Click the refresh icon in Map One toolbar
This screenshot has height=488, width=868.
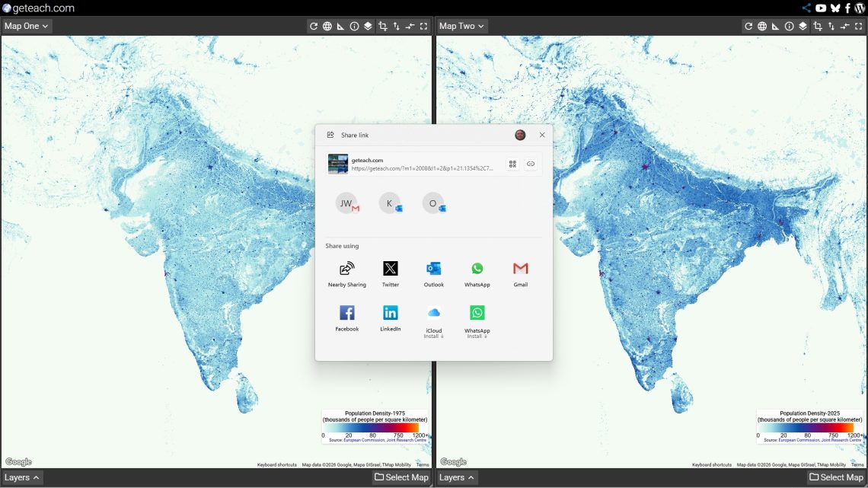[313, 26]
